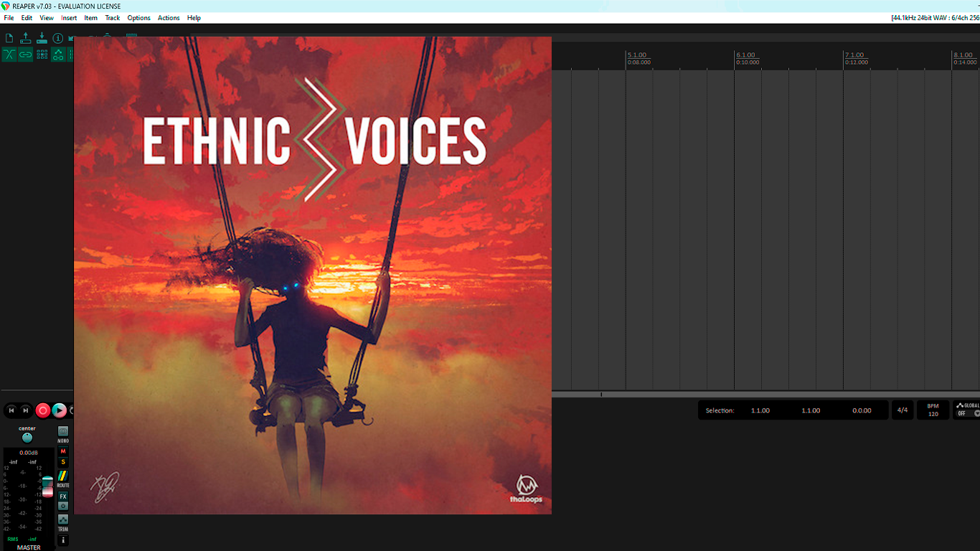Click master track info icon
980x551 pixels.
point(63,540)
